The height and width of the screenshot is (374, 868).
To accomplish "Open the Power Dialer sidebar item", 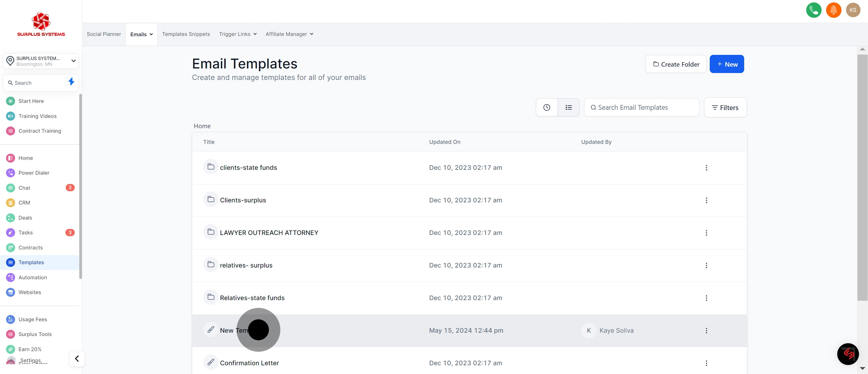I will pyautogui.click(x=34, y=173).
